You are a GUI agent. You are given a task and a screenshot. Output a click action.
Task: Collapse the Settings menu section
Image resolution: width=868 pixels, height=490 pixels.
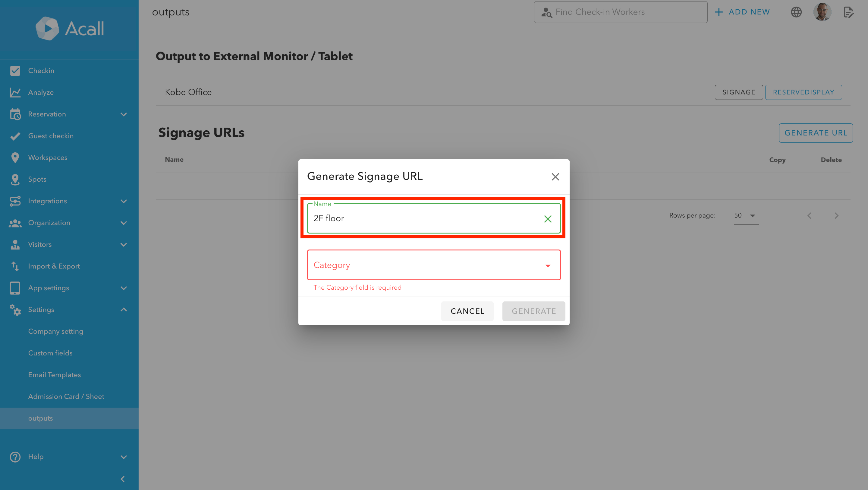(124, 310)
